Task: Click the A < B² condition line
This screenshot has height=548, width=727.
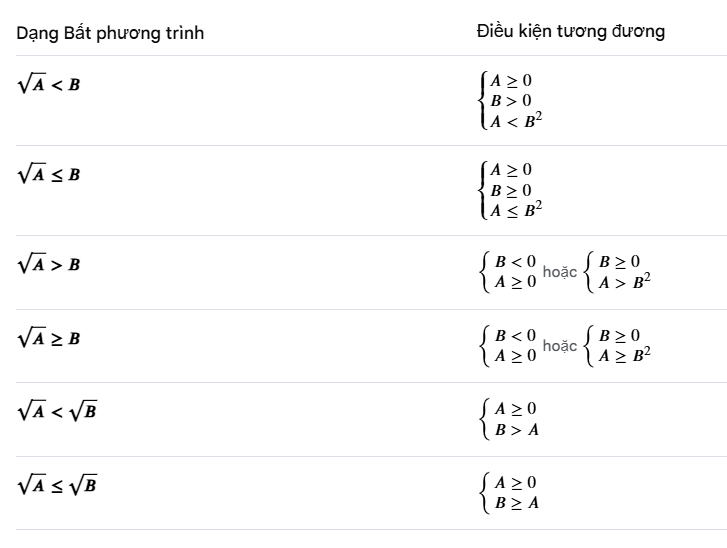Action: [x=515, y=121]
